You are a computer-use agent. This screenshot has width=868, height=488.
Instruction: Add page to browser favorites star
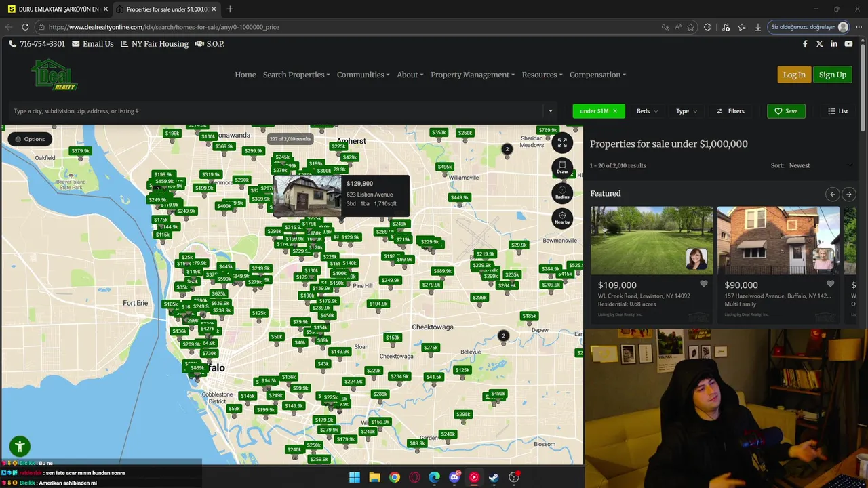(691, 27)
